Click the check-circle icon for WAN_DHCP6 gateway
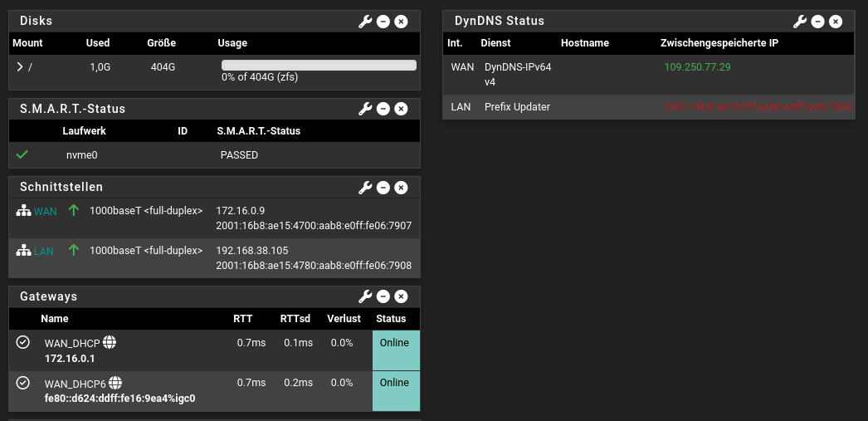This screenshot has height=421, width=868. [23, 383]
